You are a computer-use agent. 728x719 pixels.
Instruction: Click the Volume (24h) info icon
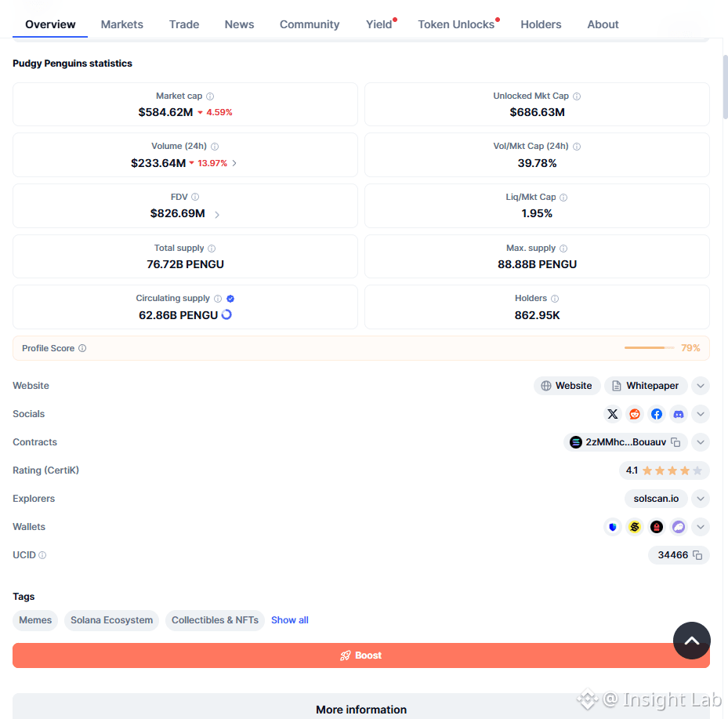click(x=215, y=147)
